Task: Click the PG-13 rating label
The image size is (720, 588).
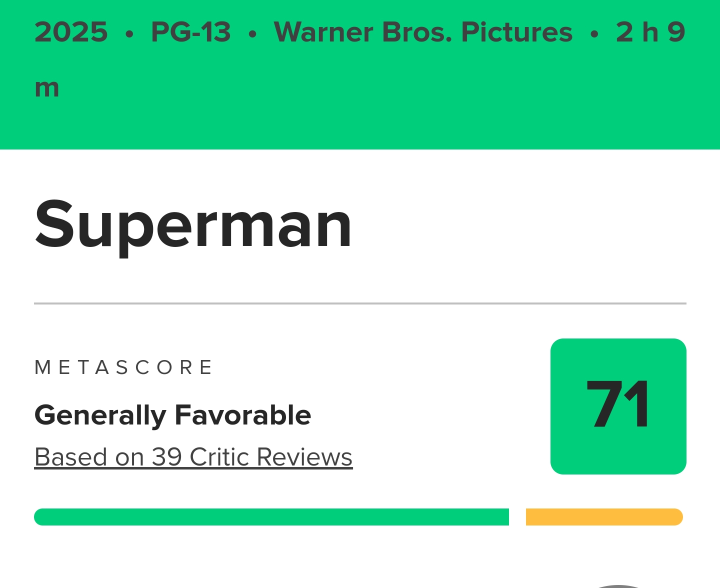Action: pos(191,32)
